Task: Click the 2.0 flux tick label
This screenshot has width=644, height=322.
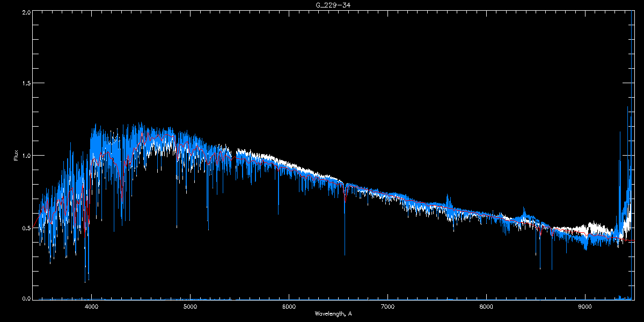Action: tap(26, 12)
